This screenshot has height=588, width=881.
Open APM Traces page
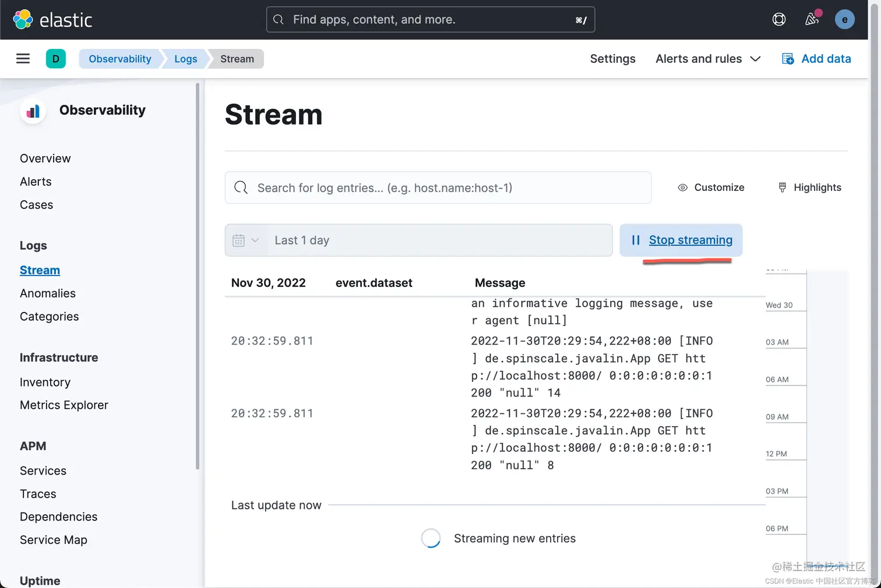38,494
